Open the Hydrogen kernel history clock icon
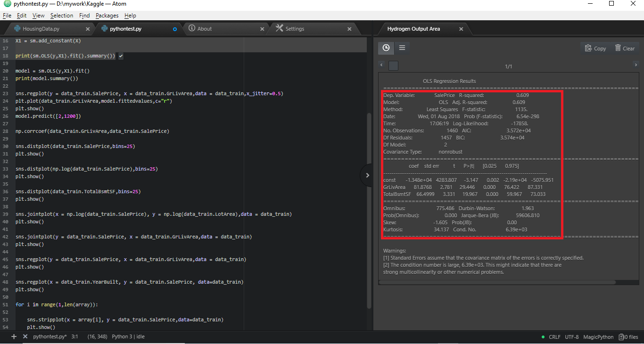644x344 pixels. click(x=386, y=48)
